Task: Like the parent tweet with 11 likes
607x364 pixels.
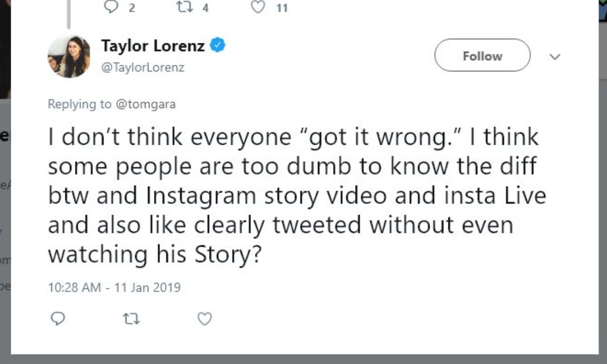Action: click(260, 7)
